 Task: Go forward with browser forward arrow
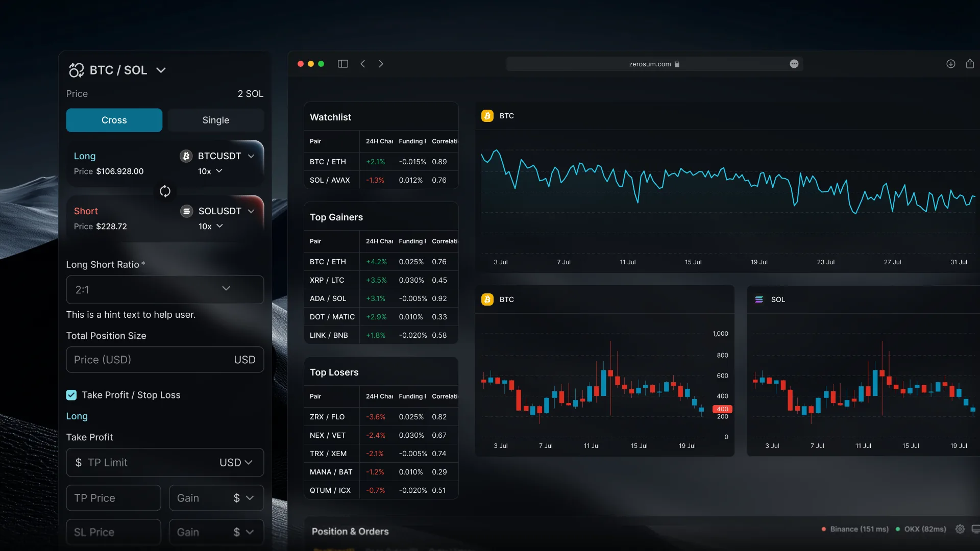[381, 64]
